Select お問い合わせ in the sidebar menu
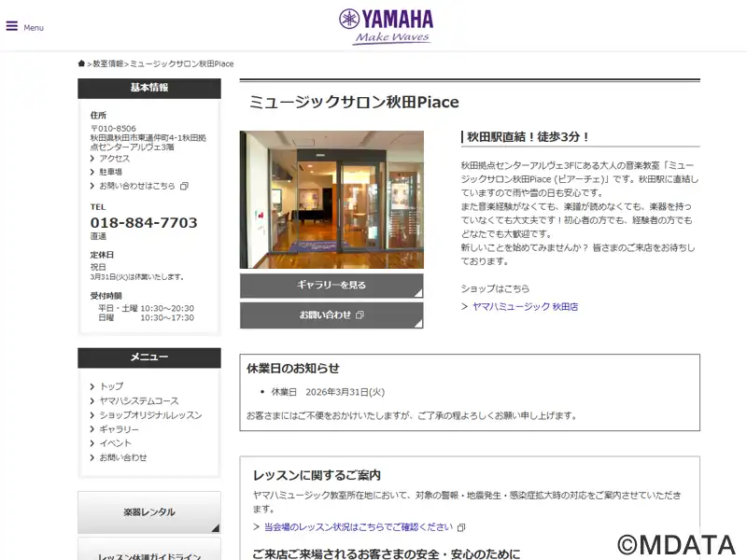 click(123, 457)
